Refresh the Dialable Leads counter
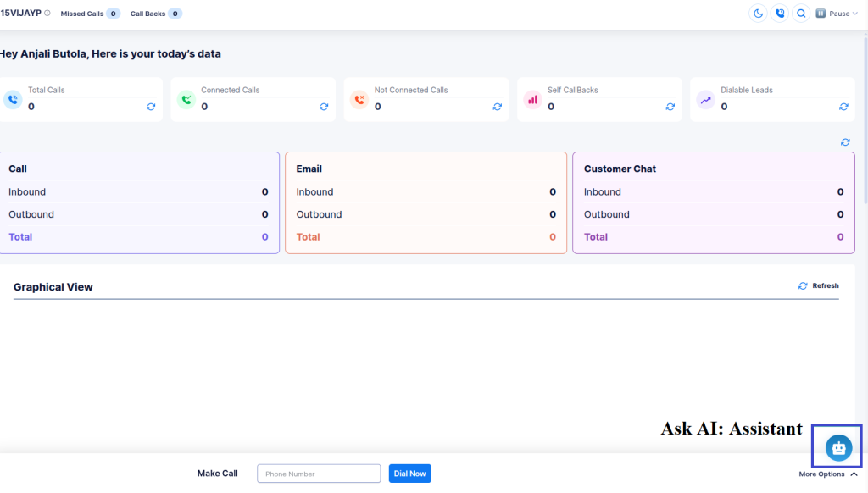Viewport: 868px width, 493px height. [x=843, y=107]
